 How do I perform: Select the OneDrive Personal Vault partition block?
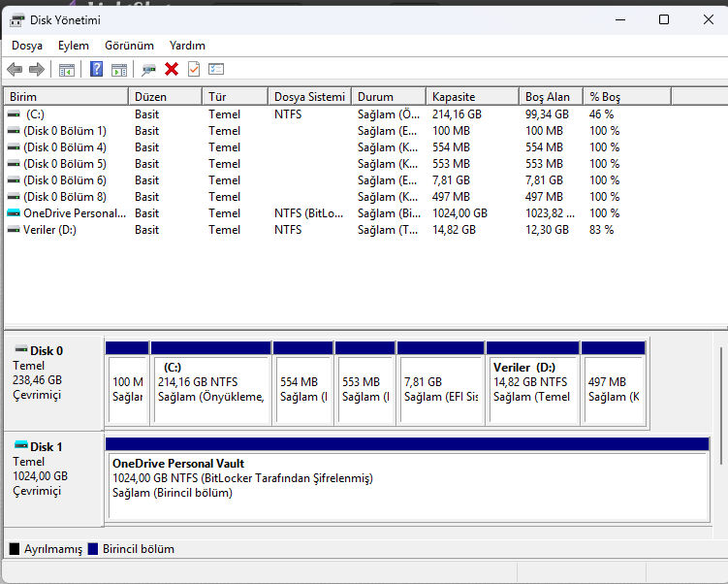click(x=407, y=479)
